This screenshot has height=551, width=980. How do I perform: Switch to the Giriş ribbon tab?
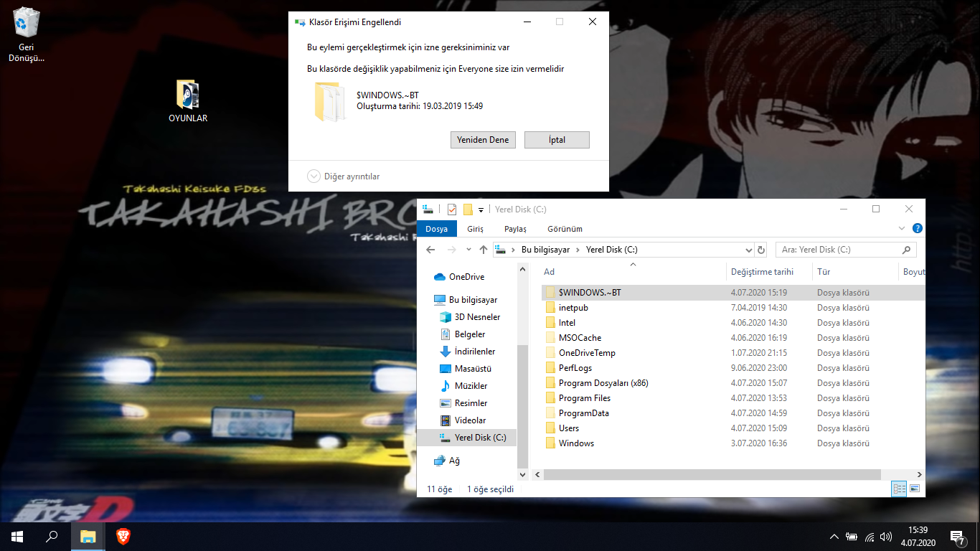click(475, 229)
